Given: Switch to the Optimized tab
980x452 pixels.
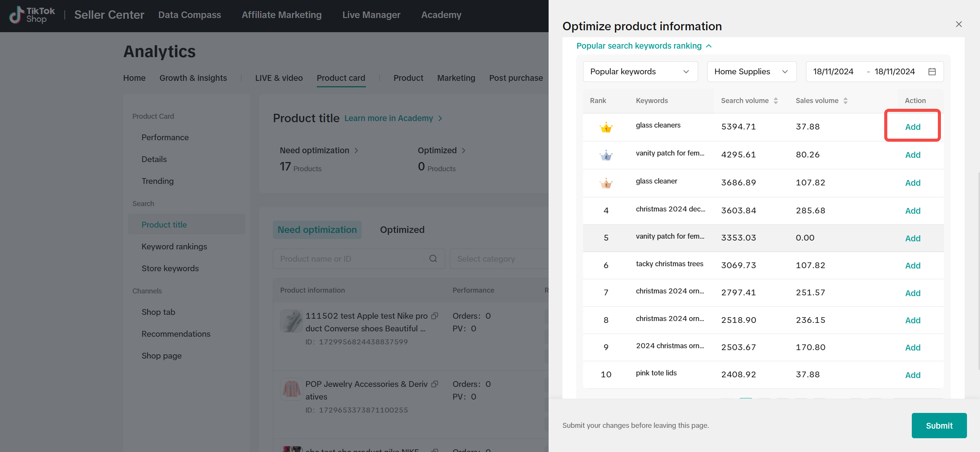Looking at the screenshot, I should click(x=402, y=229).
